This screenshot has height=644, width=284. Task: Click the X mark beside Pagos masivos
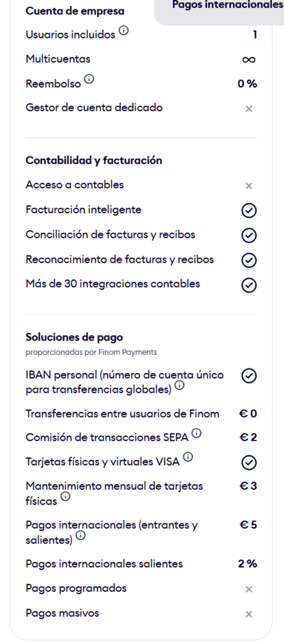pos(249,614)
